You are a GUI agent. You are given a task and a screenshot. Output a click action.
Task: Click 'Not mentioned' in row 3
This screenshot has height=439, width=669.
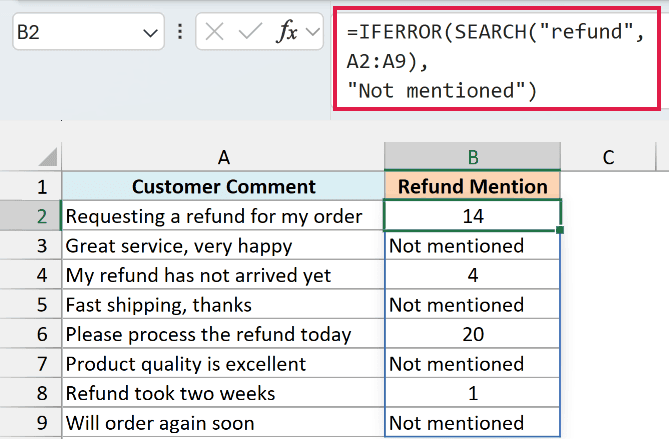pyautogui.click(x=472, y=246)
